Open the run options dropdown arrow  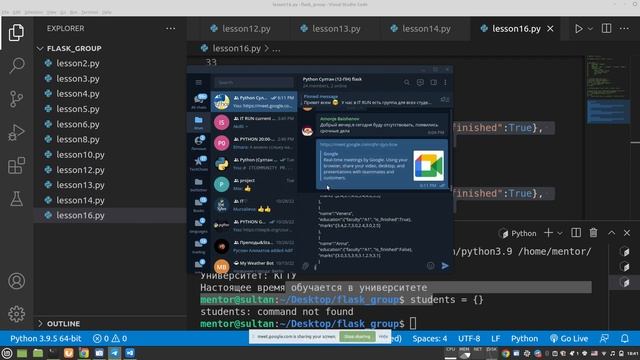pos(590,29)
